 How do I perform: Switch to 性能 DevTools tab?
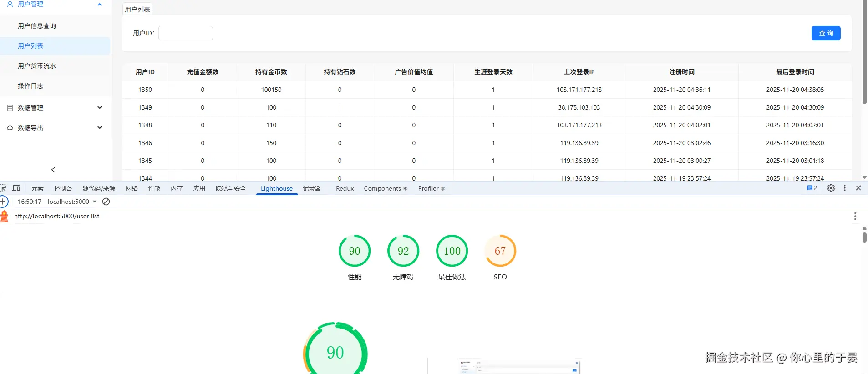pos(154,188)
